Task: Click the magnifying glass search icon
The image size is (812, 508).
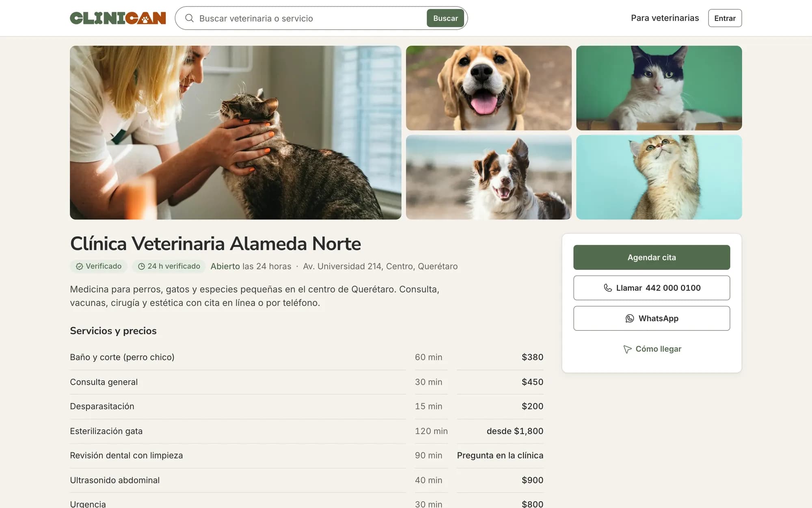Action: coord(189,18)
